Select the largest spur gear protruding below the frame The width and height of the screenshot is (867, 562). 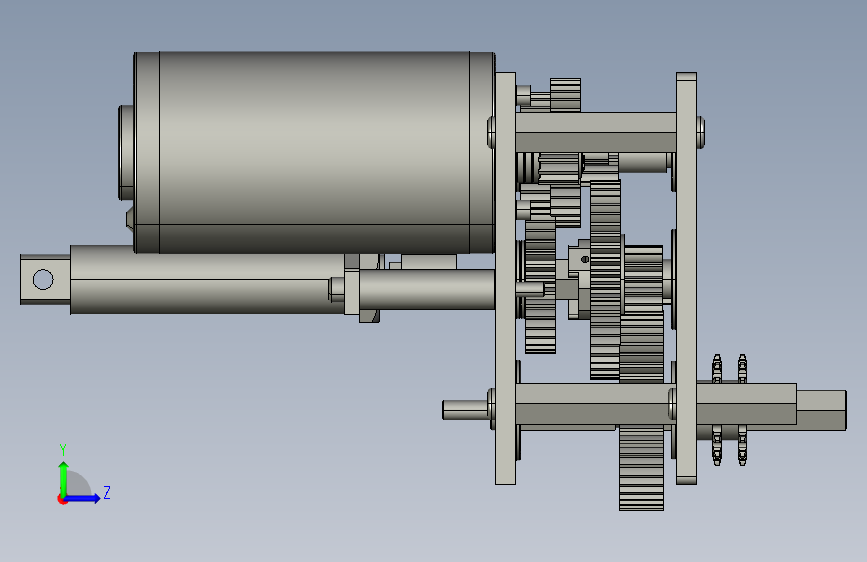coord(641,467)
